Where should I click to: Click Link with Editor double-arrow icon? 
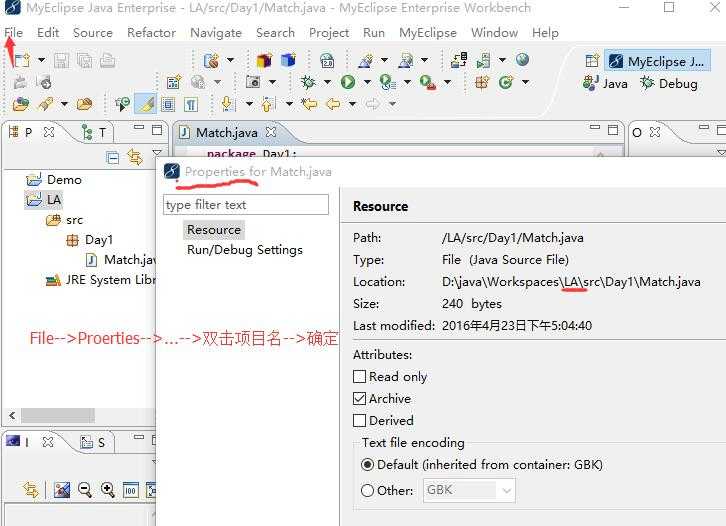click(x=135, y=157)
